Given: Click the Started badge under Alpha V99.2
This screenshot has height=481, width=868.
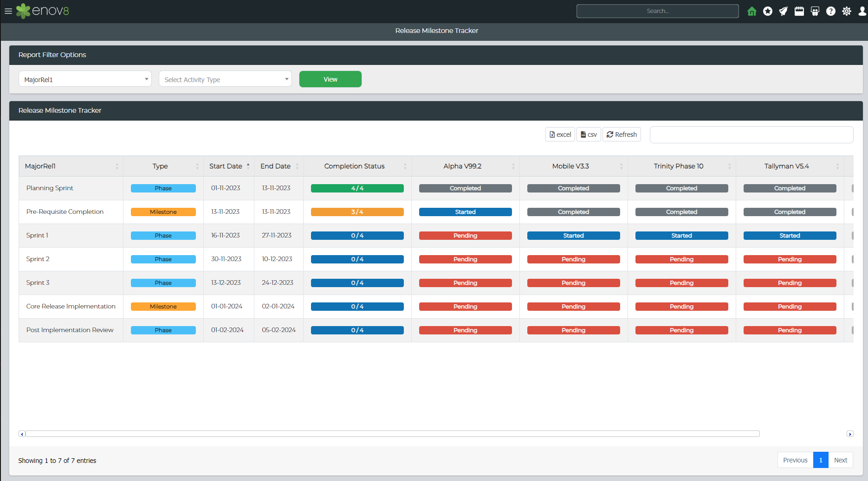Looking at the screenshot, I should tap(466, 212).
